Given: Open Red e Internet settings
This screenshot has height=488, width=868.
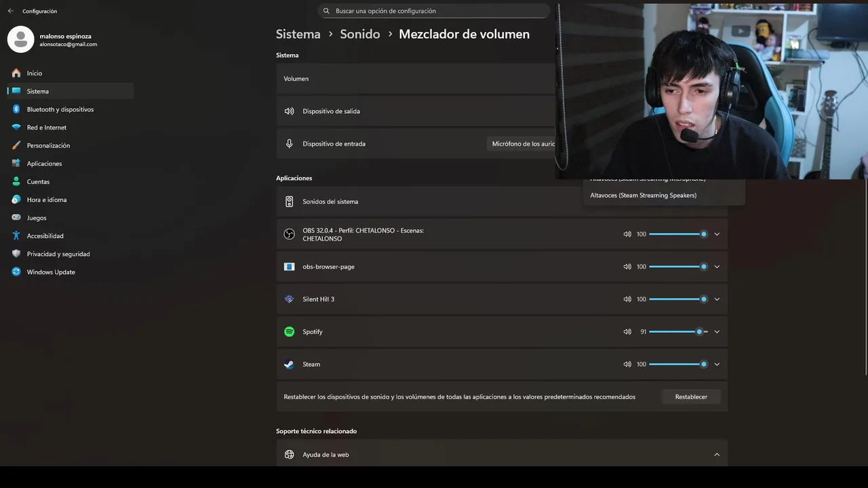Looking at the screenshot, I should [71, 127].
